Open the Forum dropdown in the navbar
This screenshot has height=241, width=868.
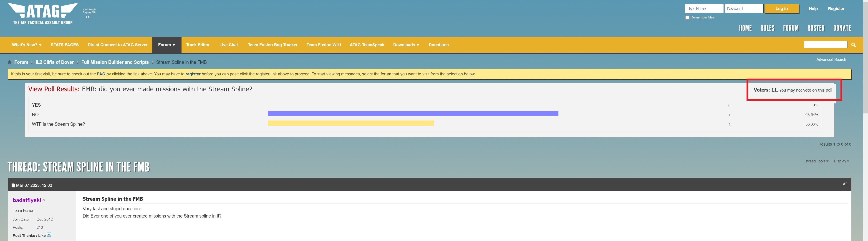(167, 45)
